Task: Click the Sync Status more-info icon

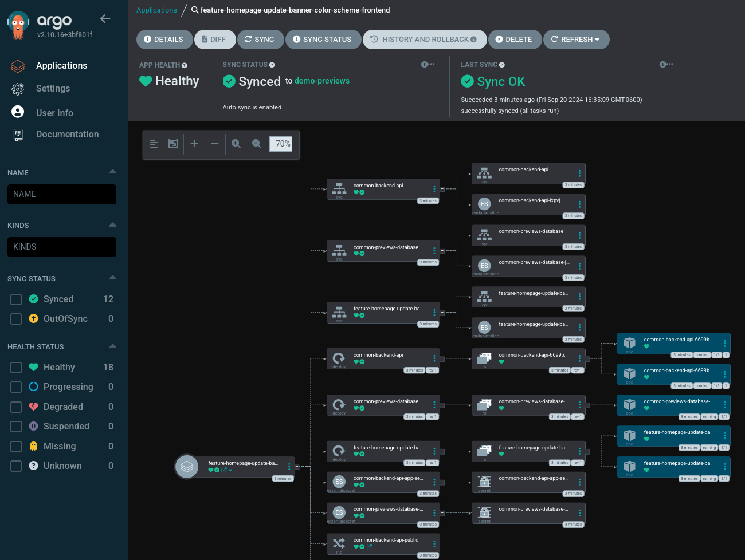Action: pyautogui.click(x=428, y=65)
